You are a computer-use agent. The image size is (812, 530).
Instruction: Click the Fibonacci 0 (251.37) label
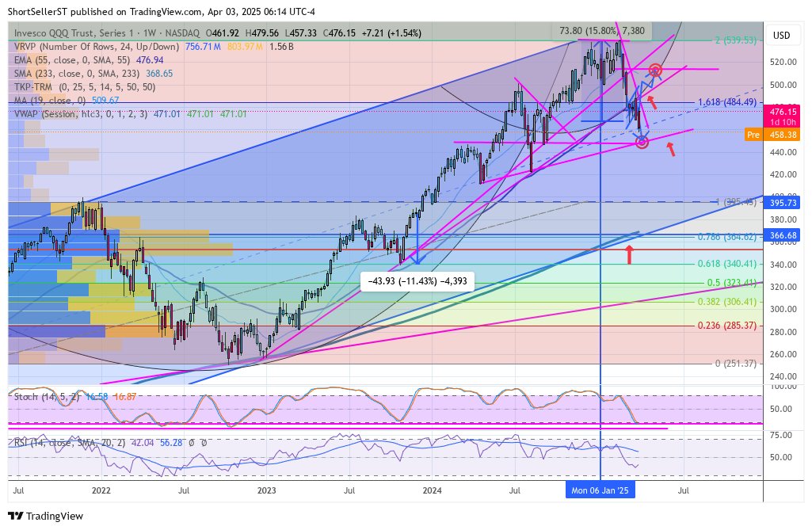[736, 364]
